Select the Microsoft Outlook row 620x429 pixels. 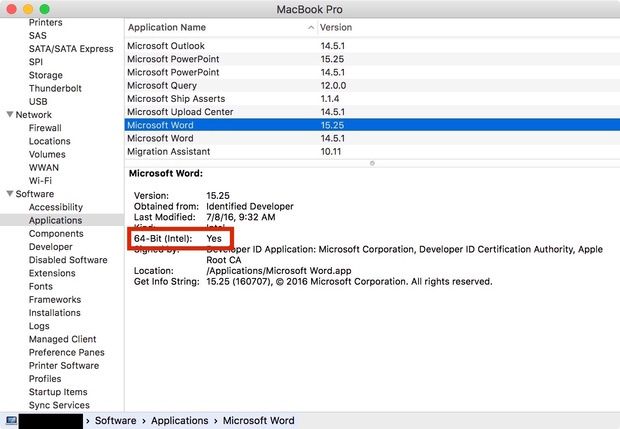[x=372, y=46]
